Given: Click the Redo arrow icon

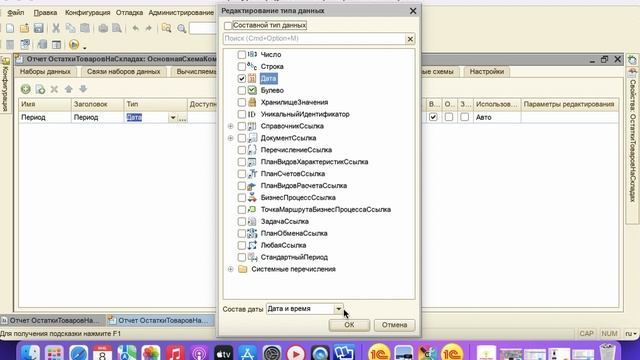Looking at the screenshot, I should pyautogui.click(x=149, y=28).
